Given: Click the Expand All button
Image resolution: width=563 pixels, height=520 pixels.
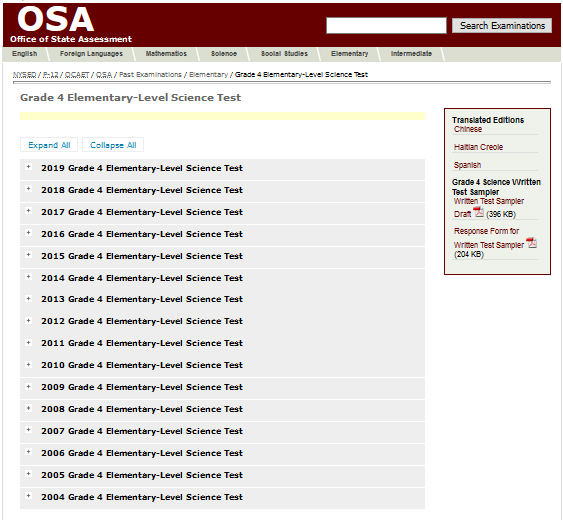Looking at the screenshot, I should tap(49, 145).
